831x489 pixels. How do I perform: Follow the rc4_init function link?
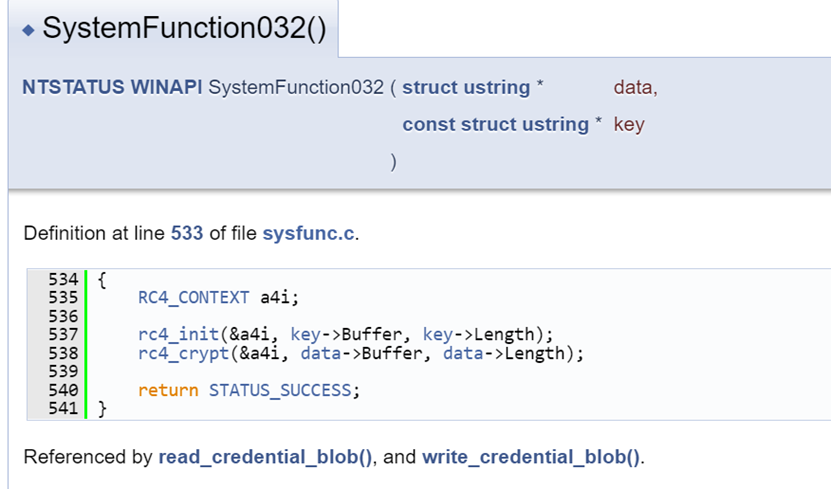[x=178, y=334]
